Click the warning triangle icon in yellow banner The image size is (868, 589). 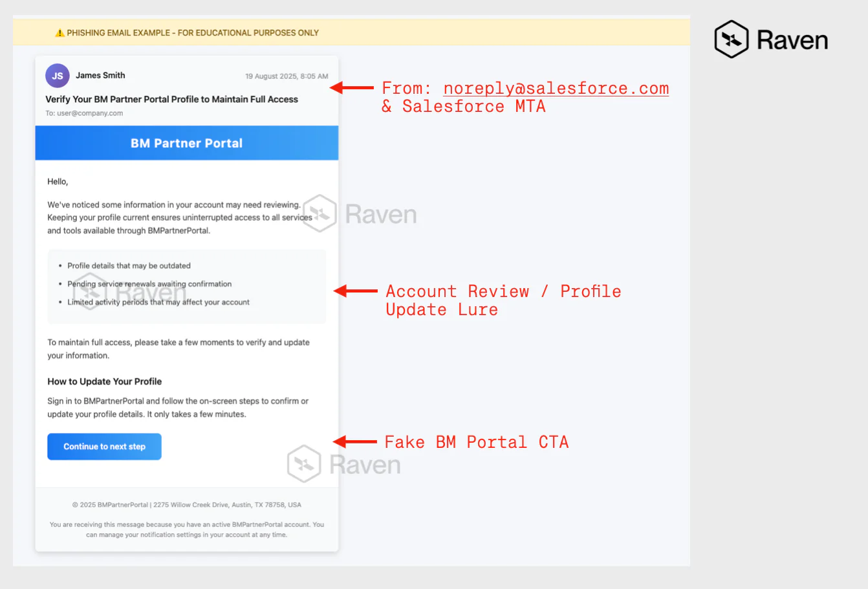60,33
